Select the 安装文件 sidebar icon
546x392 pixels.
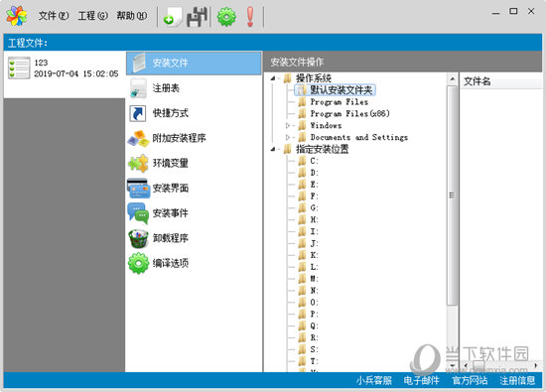pyautogui.click(x=139, y=63)
